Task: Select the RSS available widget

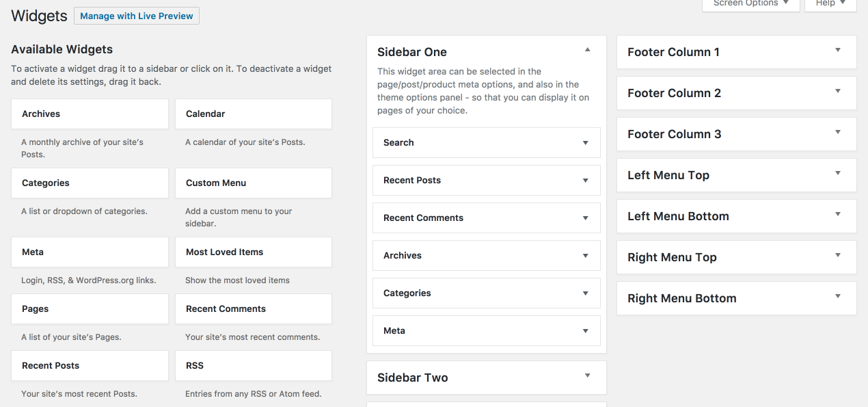Action: tap(254, 365)
